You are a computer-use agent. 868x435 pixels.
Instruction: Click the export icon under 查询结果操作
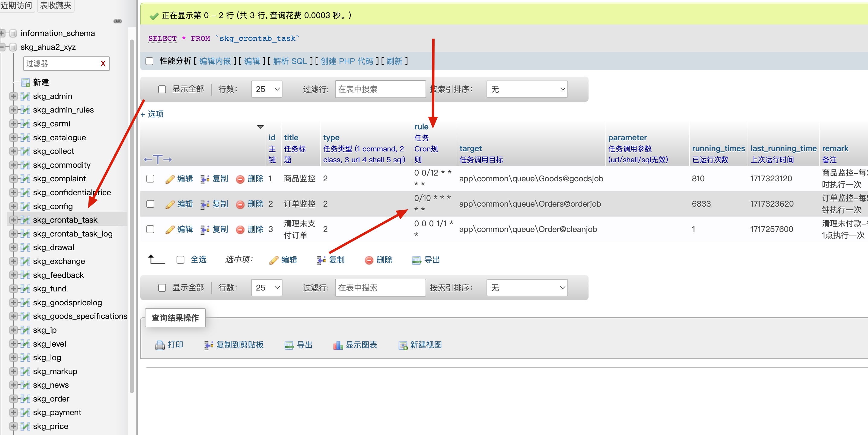(x=289, y=345)
